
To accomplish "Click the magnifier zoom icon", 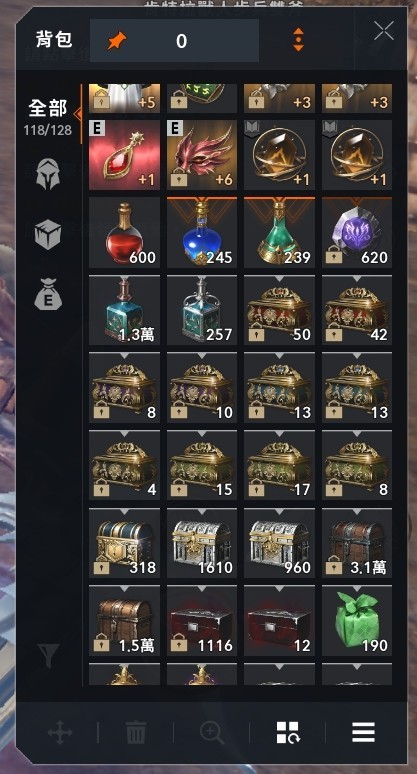I will [x=212, y=732].
